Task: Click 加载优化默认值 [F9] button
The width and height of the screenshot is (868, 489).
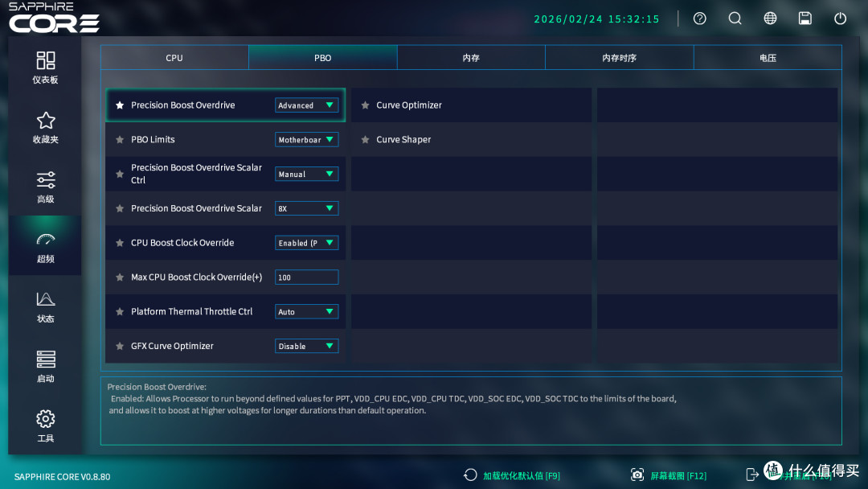Action: (521, 475)
